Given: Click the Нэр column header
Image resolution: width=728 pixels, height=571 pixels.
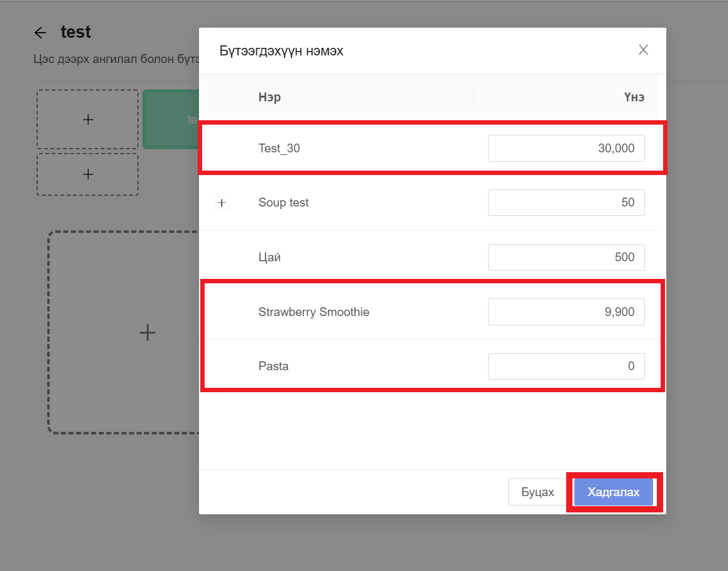Looking at the screenshot, I should click(x=270, y=98).
